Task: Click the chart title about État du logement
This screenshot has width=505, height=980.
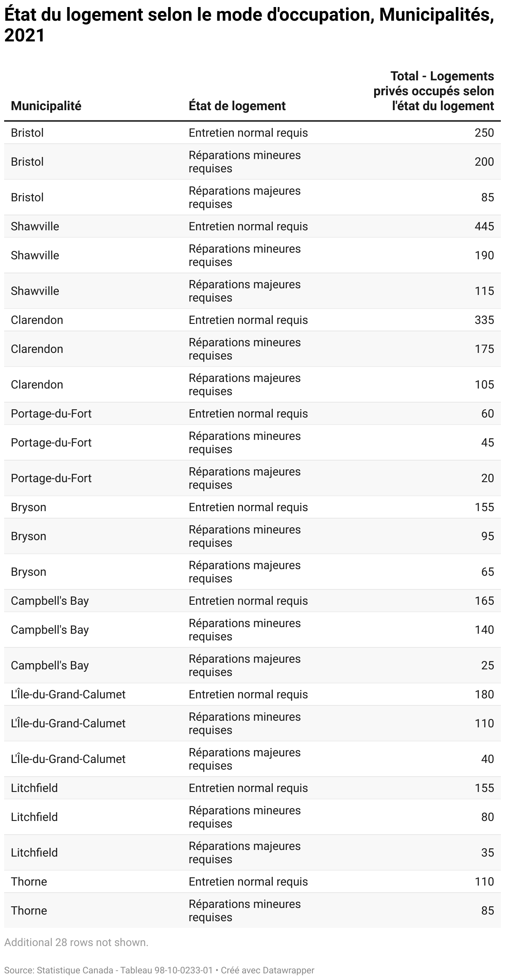Action: (248, 25)
